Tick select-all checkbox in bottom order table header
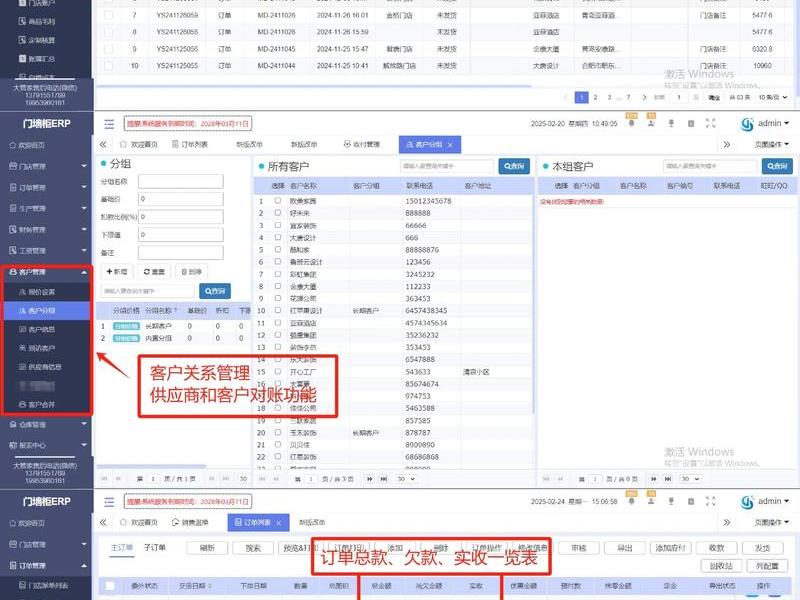 (x=109, y=586)
